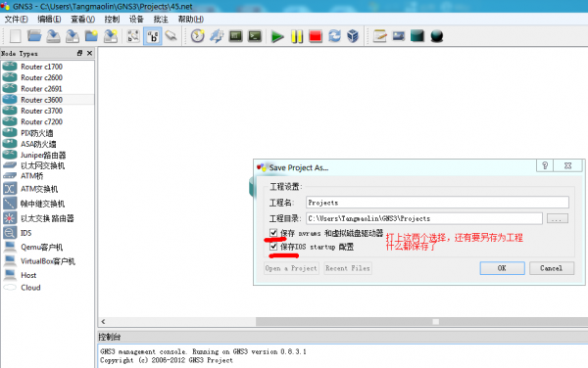The image size is (588, 368).
Task: Open the console terminal icon in toolbar
Action: click(255, 36)
